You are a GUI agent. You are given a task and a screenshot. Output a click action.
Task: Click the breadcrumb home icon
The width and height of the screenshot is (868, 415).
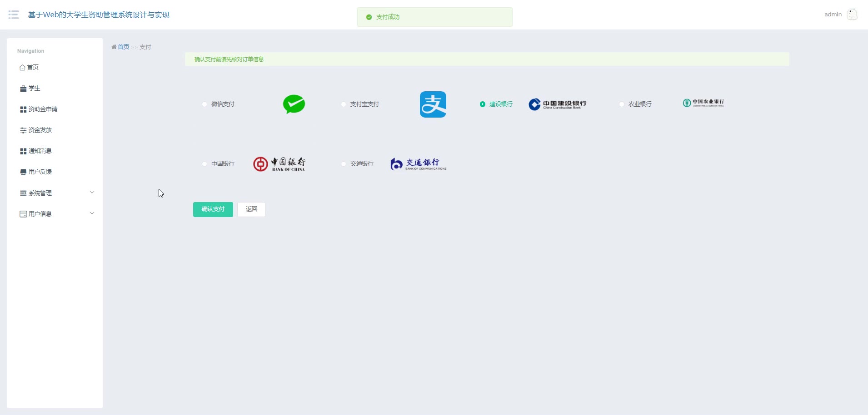coord(114,47)
